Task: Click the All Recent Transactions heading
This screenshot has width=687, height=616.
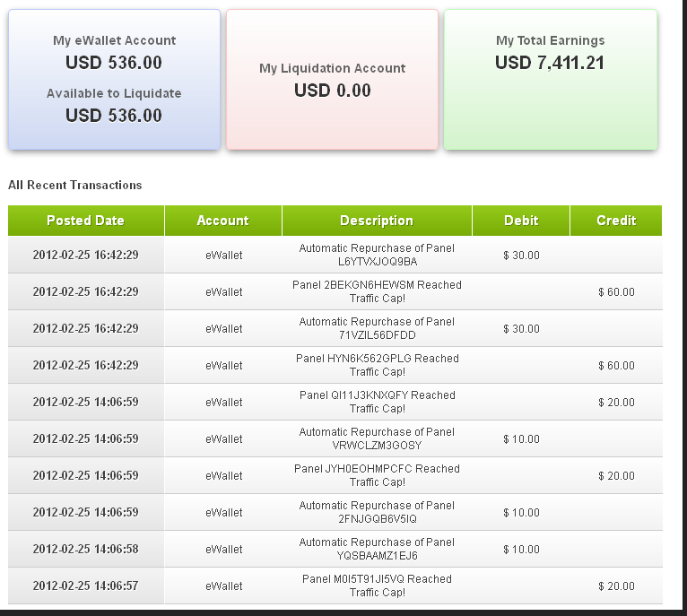Action: click(x=75, y=185)
